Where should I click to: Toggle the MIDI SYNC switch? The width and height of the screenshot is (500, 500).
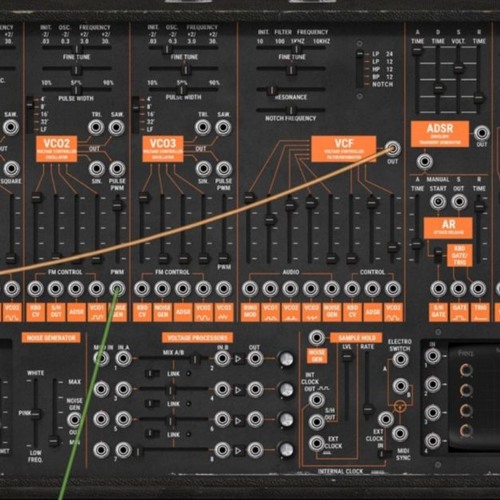[385, 454]
